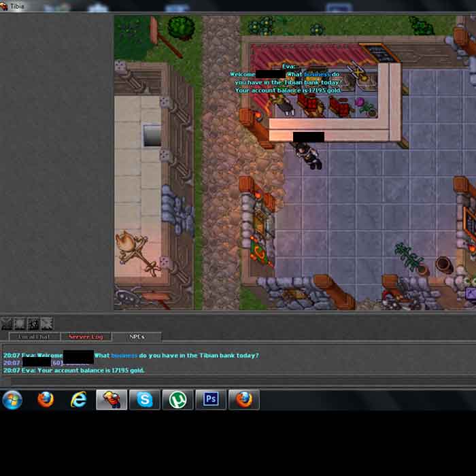Viewport: 476px width, 476px height.
Task: Open the Windows Start menu orb
Action: [x=12, y=400]
